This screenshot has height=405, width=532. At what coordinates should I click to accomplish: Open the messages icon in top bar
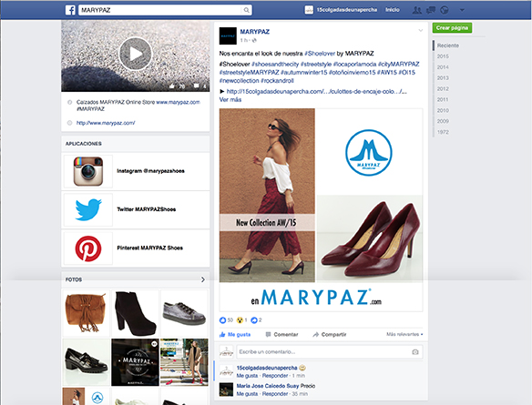431,10
